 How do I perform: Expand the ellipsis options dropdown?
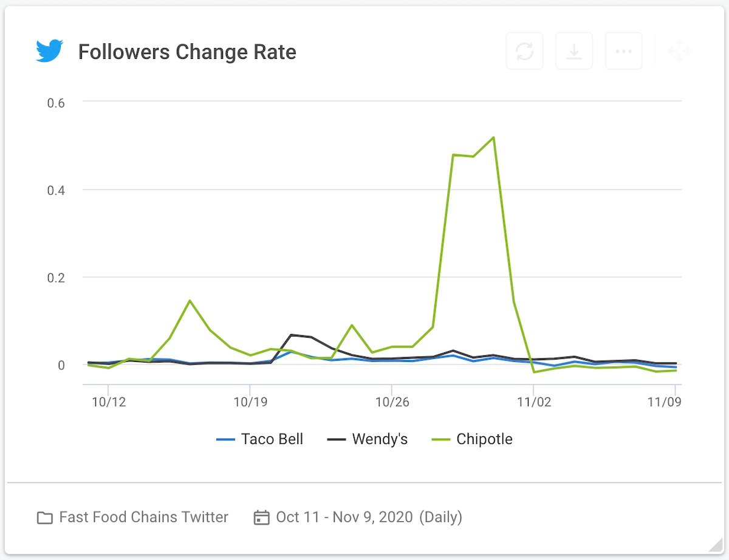624,51
